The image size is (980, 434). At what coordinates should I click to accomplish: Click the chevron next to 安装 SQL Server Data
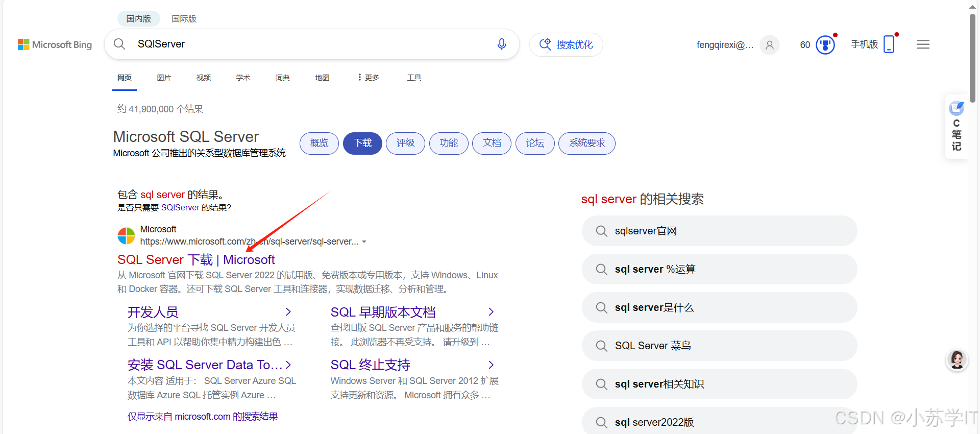point(288,365)
